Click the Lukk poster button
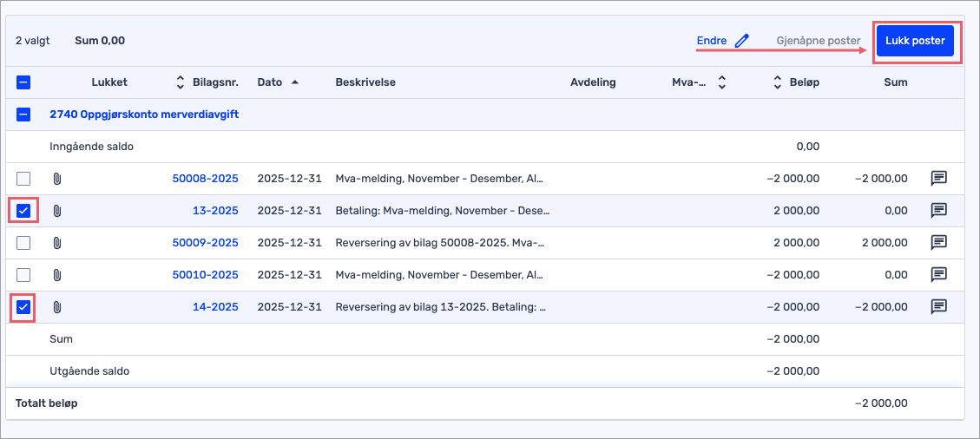The width and height of the screenshot is (980, 439). coord(915,42)
